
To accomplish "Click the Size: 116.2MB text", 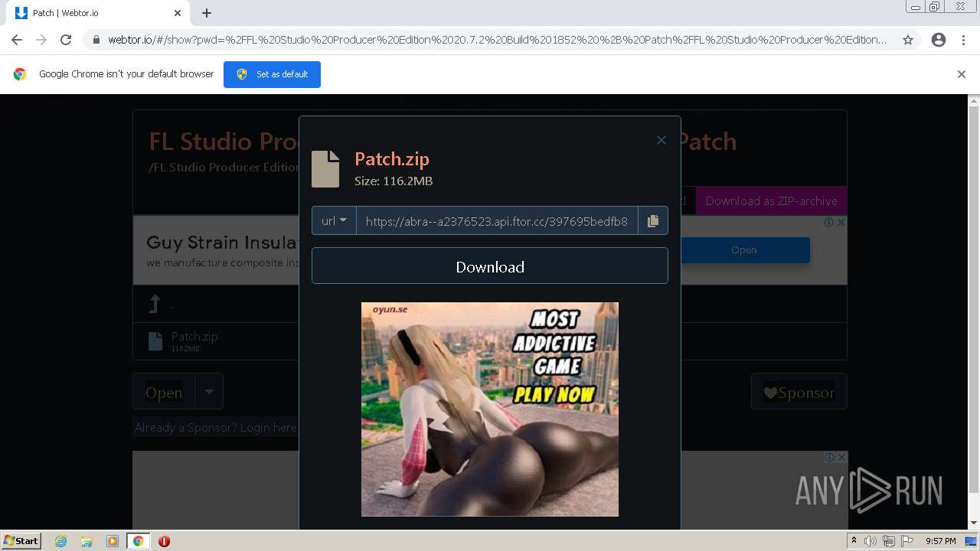I will click(394, 181).
